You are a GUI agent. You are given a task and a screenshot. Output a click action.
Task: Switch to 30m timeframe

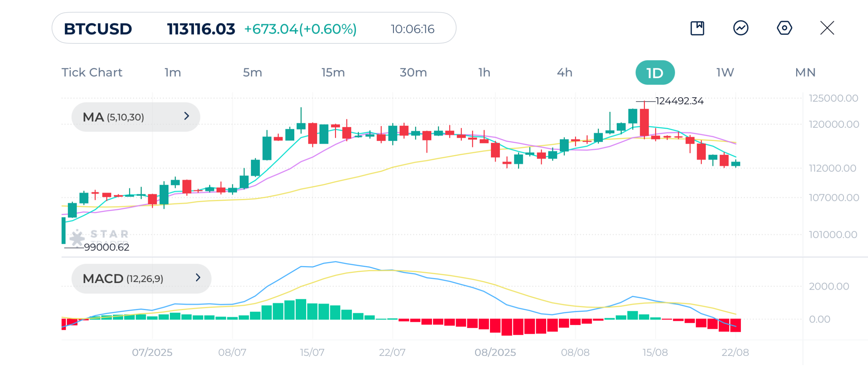tap(413, 73)
